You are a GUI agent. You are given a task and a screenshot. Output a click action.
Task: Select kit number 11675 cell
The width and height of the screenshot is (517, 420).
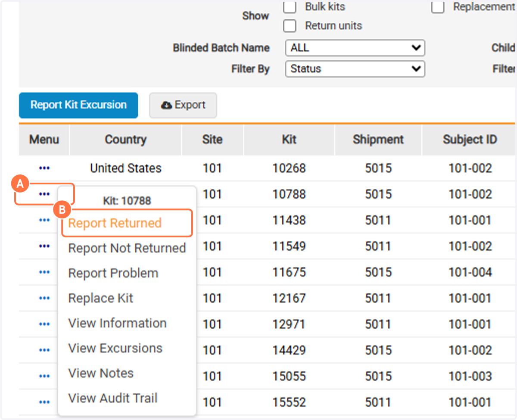[x=289, y=272]
